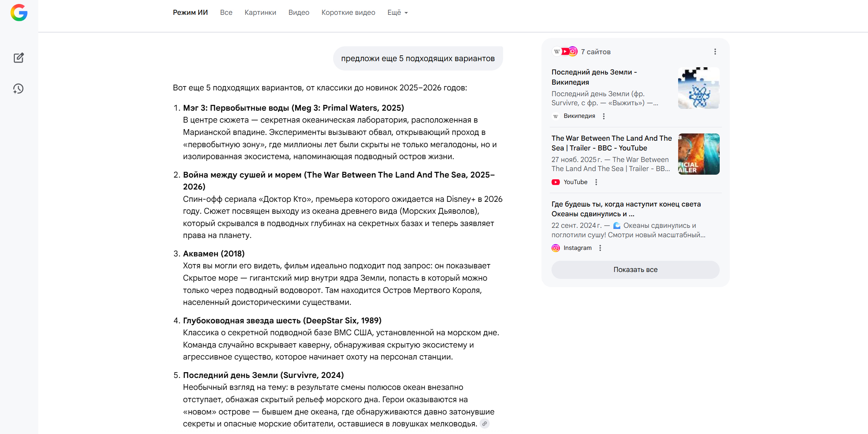This screenshot has height=434, width=868.
Task: Select the Короткие видео tab
Action: pos(348,12)
